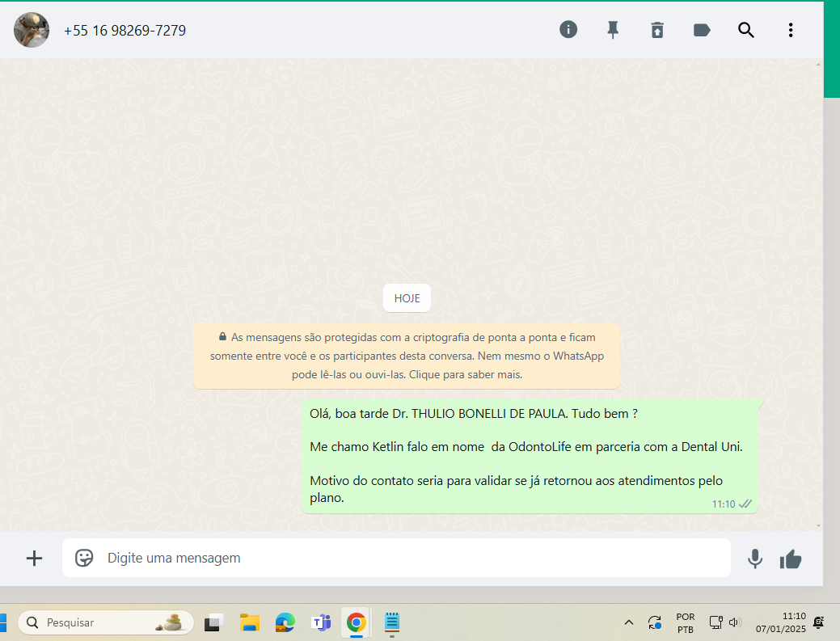Open the three-dot more options menu
The height and width of the screenshot is (641, 840).
point(790,30)
